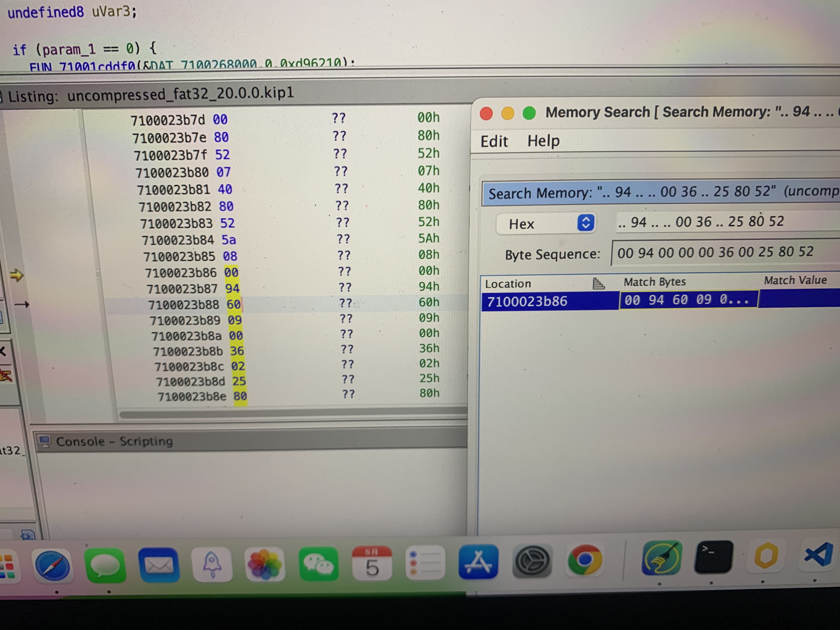Click the Console – Scripting panel icon
Viewport: 840px width, 630px height.
[x=45, y=441]
